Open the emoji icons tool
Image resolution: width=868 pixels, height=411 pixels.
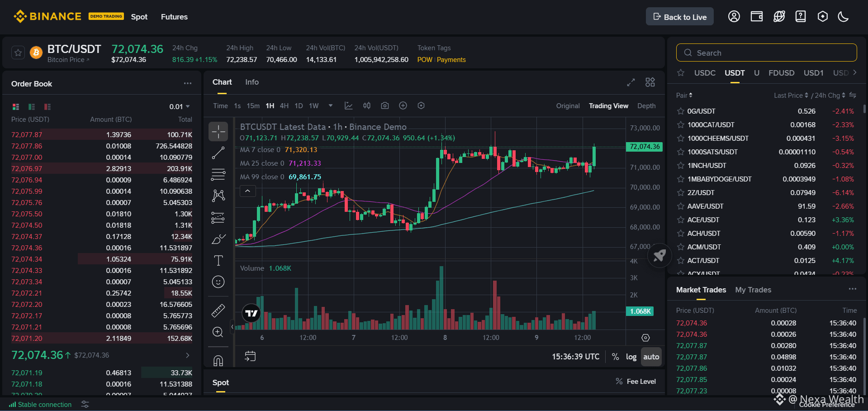218,282
